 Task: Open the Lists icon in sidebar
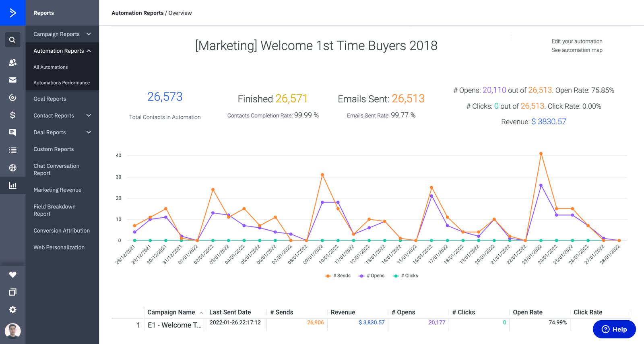tap(12, 150)
